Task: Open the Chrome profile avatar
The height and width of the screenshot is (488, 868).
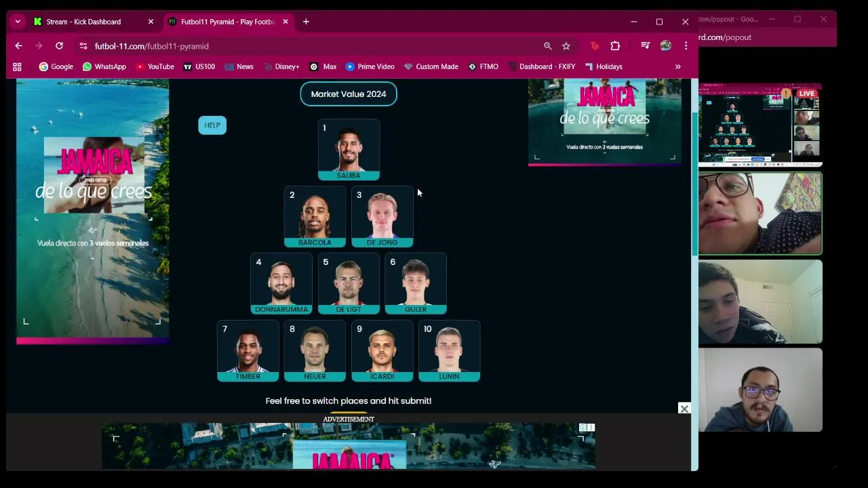Action: tap(665, 46)
